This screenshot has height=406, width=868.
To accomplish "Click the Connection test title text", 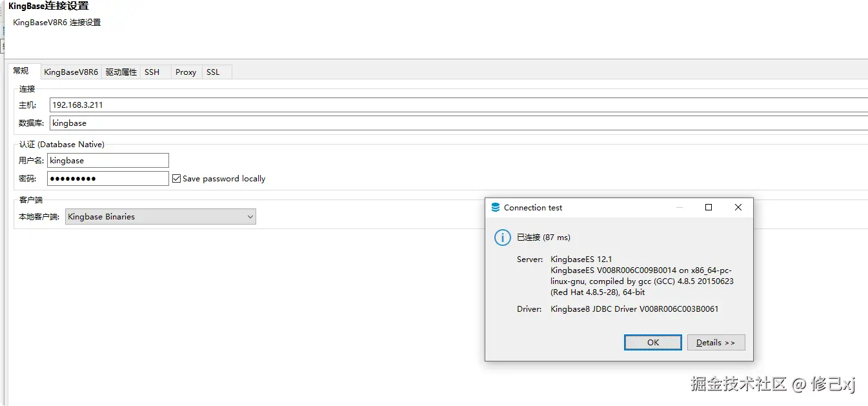I will coord(533,208).
